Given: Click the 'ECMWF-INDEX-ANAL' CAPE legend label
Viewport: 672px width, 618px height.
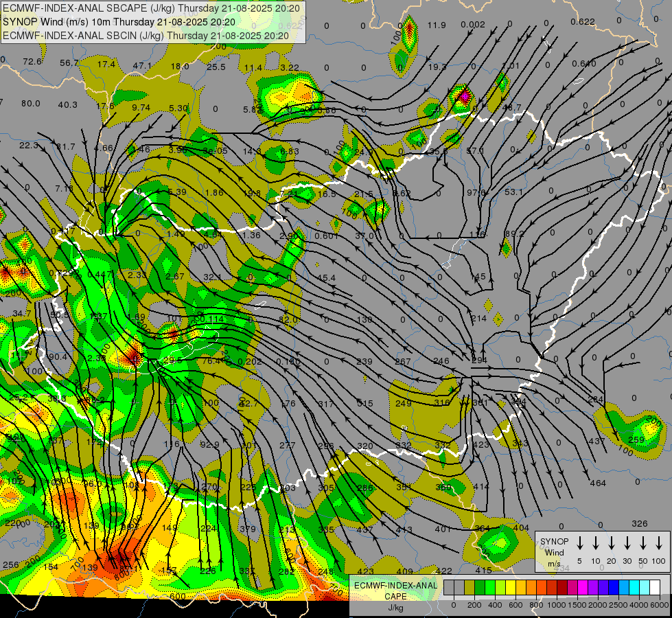Looking at the screenshot, I should pos(396,586).
